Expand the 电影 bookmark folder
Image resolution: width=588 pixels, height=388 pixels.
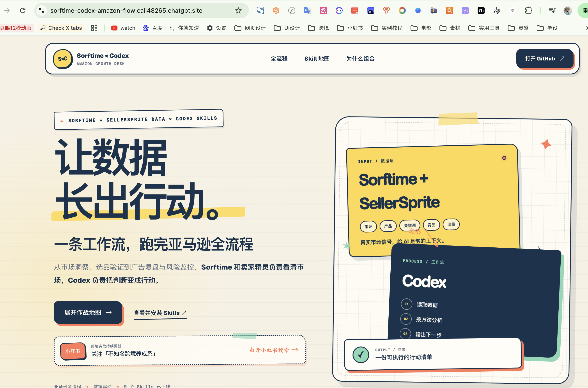click(421, 28)
